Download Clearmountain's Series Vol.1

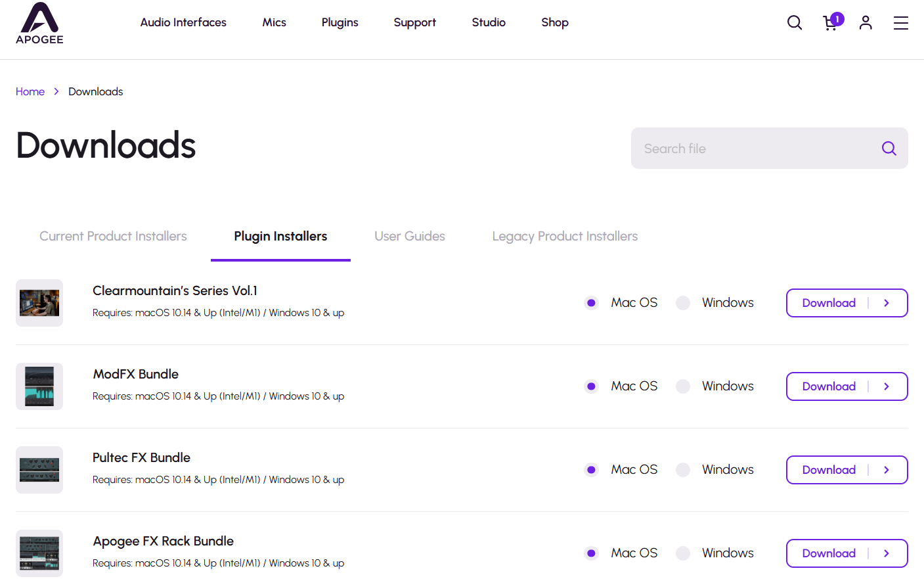click(847, 303)
